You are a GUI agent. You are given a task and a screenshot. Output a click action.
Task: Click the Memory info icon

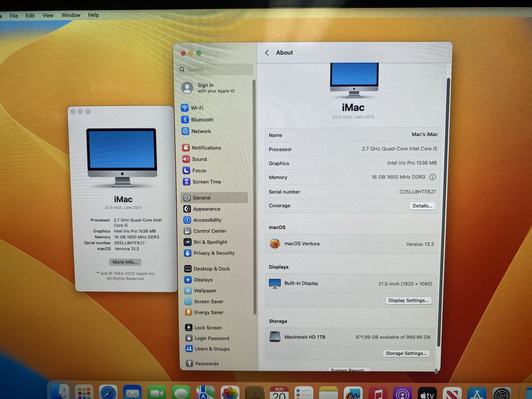(x=433, y=177)
